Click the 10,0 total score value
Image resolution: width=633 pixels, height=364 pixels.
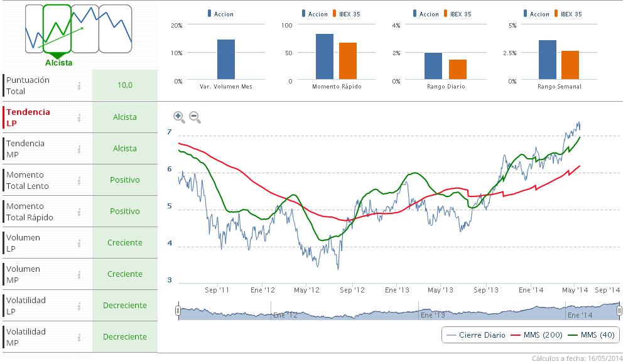pyautogui.click(x=125, y=85)
